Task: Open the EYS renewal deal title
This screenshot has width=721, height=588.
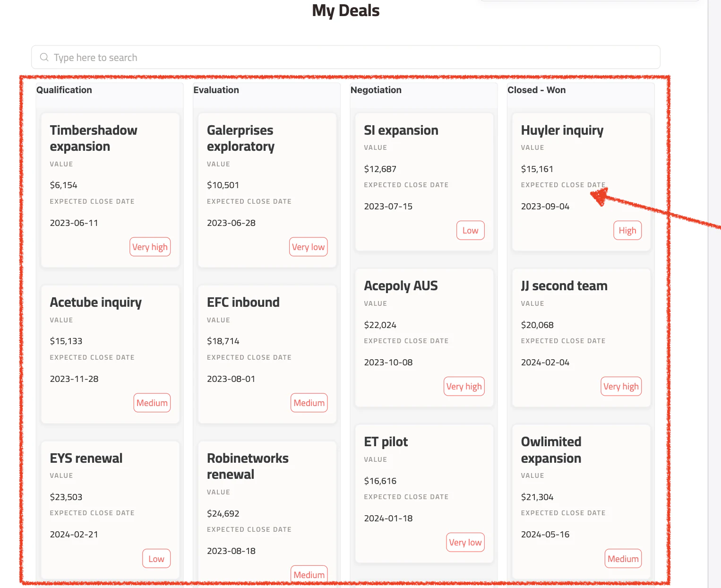Action: 86,458
